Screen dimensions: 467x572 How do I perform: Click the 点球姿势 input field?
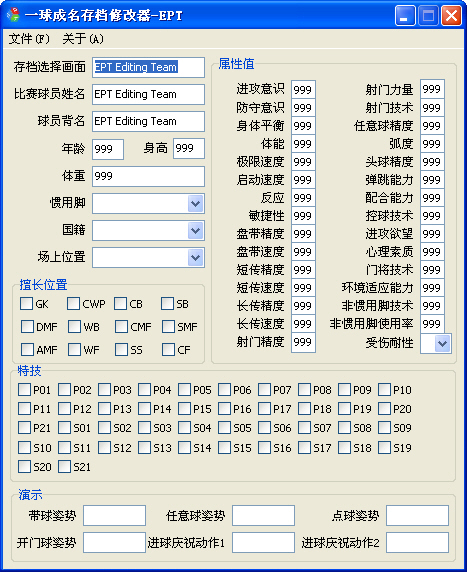tap(417, 515)
